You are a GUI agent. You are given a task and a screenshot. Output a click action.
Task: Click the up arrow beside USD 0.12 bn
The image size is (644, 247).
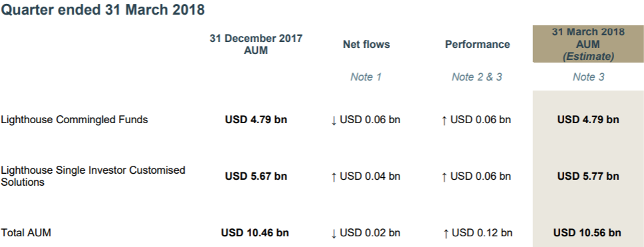(x=446, y=234)
